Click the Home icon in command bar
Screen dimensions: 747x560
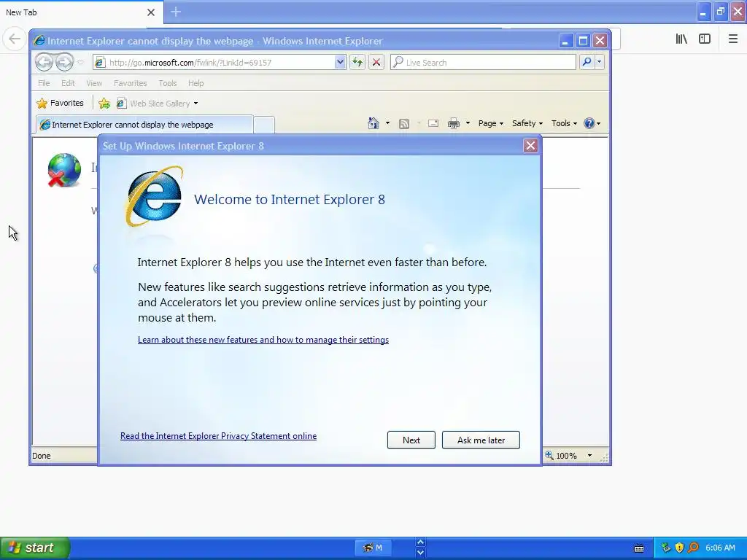373,123
